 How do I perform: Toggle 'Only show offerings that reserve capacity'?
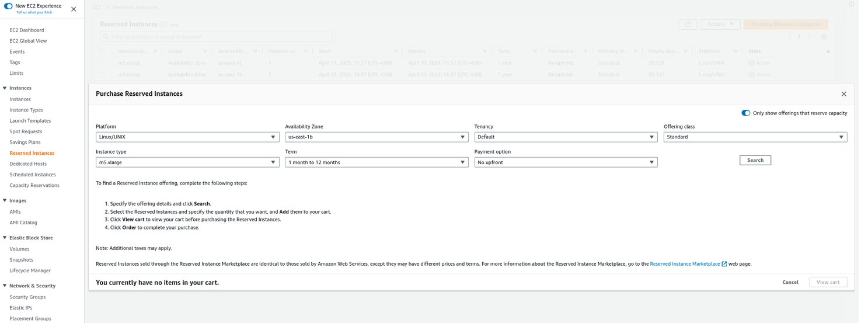point(745,113)
